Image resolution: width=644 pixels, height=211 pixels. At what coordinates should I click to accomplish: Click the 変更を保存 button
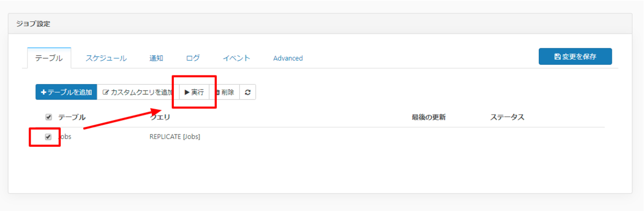575,56
